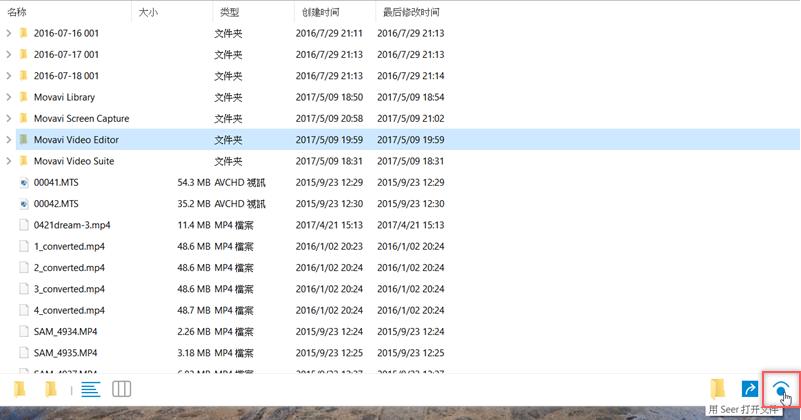Sort by the 最后修改时间 column header
This screenshot has width=801, height=420.
pyautogui.click(x=411, y=12)
